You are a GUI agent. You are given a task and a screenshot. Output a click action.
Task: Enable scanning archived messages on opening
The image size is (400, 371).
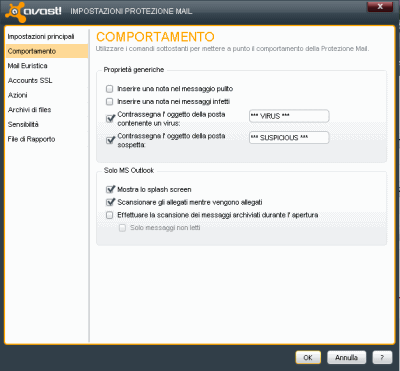109,215
